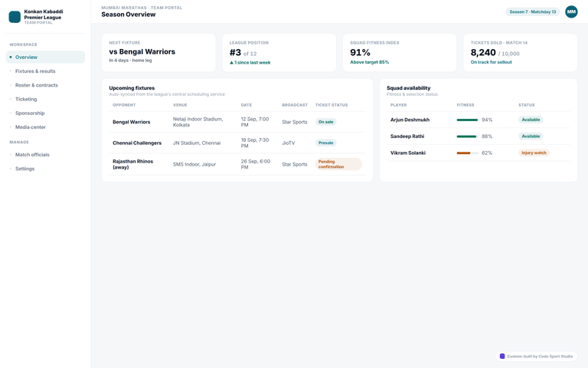
Task: Click the Squad availability heading
Action: [408, 88]
